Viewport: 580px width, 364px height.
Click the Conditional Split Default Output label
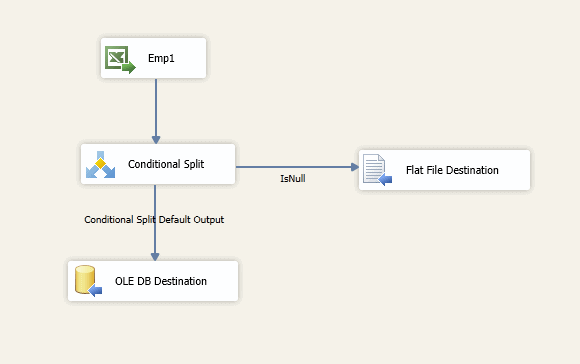[154, 219]
